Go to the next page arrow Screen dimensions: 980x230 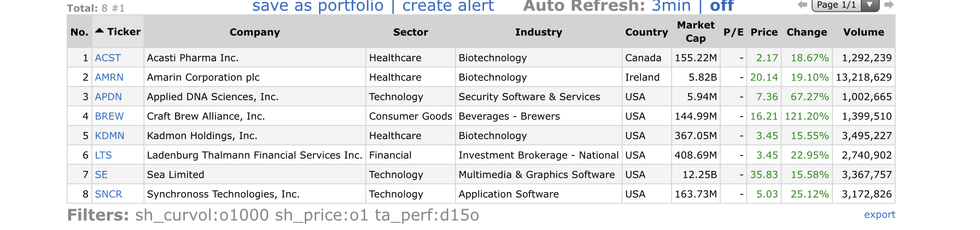[889, 5]
